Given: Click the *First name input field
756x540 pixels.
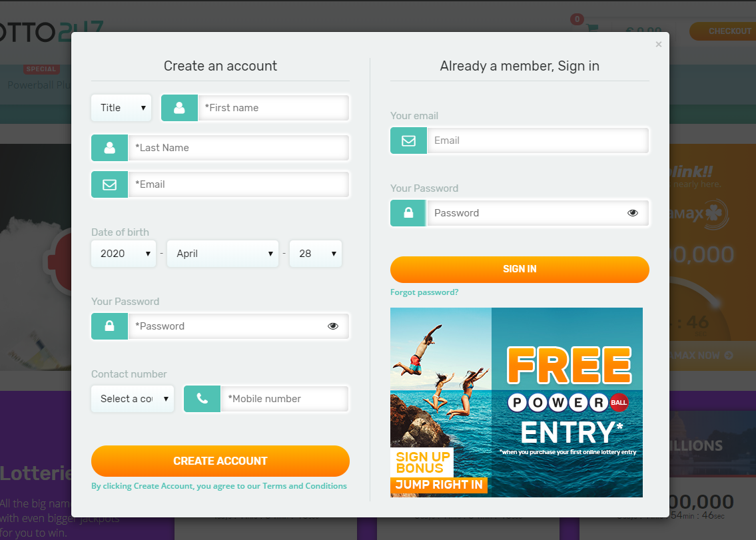Looking at the screenshot, I should (x=273, y=107).
